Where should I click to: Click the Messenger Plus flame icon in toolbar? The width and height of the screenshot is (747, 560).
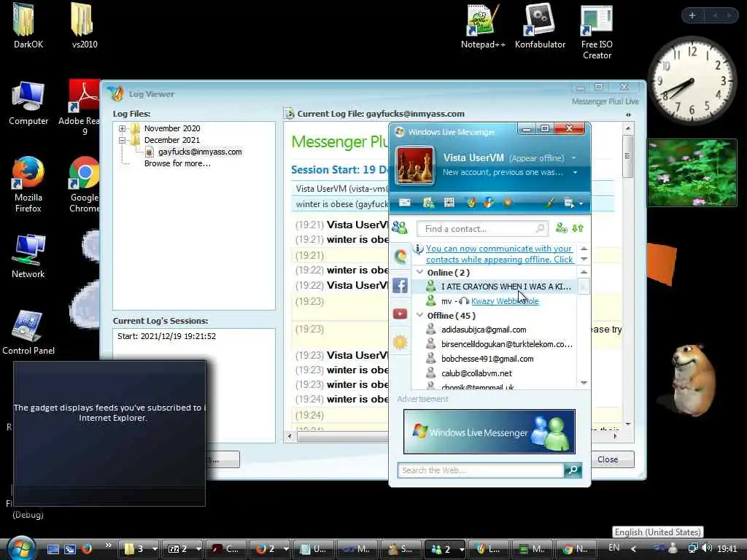pyautogui.click(x=471, y=203)
